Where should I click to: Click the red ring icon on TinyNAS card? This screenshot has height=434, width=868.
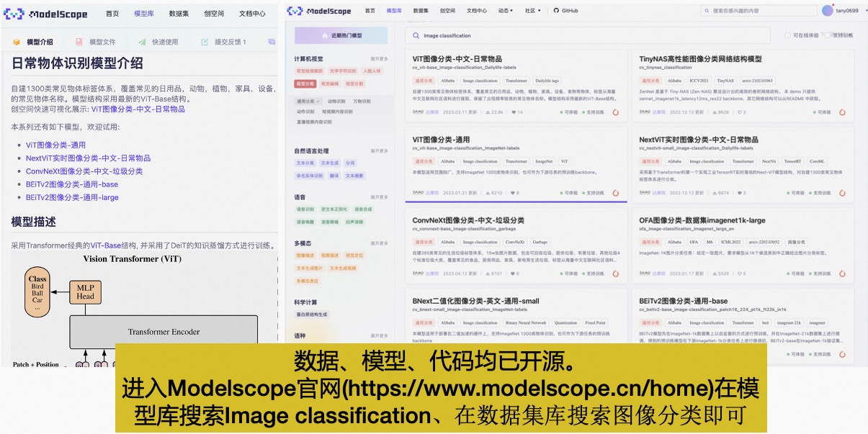(842, 112)
